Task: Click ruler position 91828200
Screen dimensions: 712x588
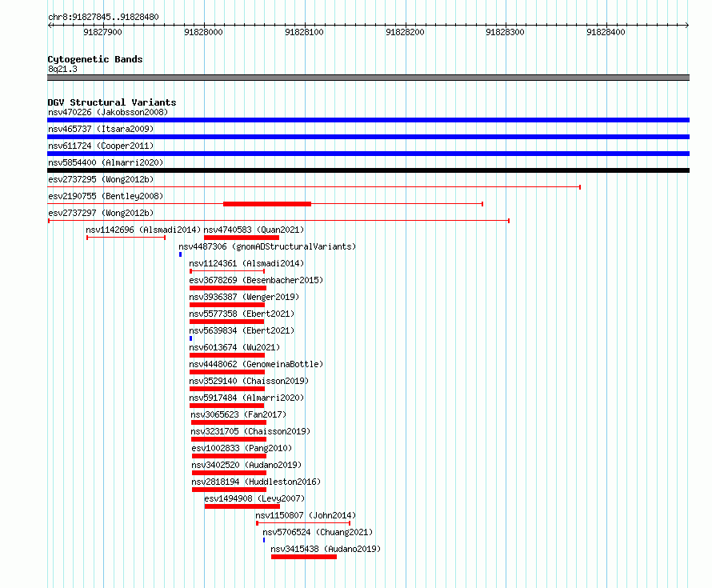Action: [405, 32]
